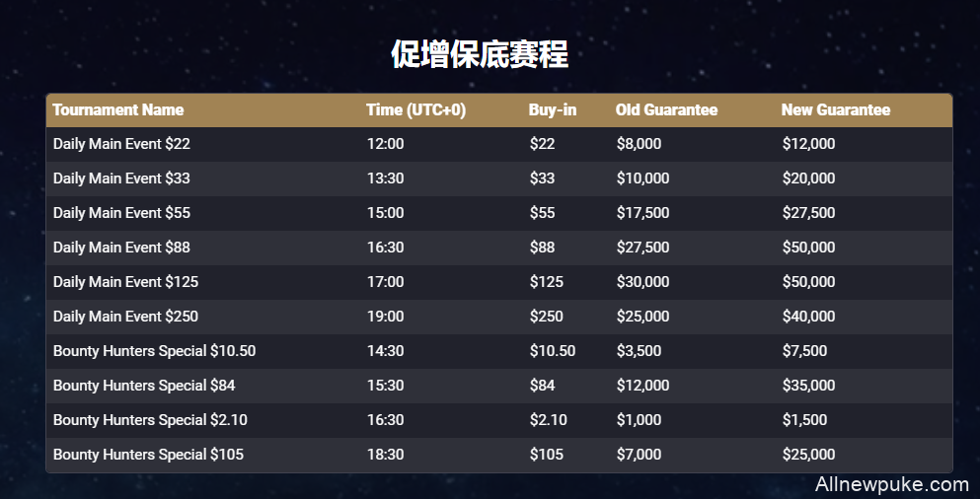This screenshot has height=499, width=980.
Task: Click Bounty Hunters Special $10.50 name
Action: [x=154, y=351]
